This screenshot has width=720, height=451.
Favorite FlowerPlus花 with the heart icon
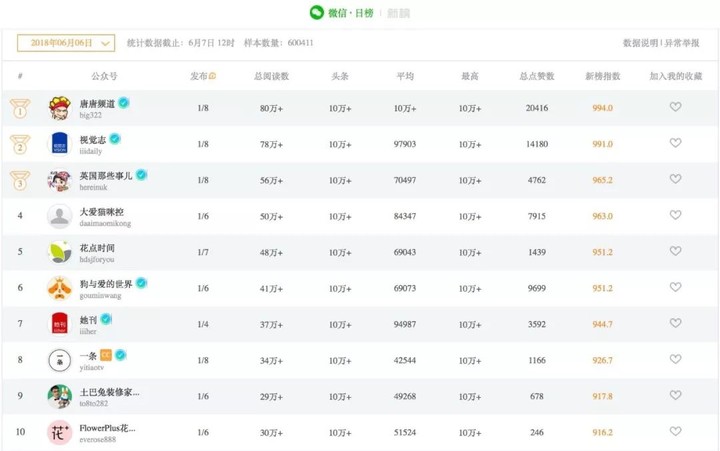click(x=675, y=431)
